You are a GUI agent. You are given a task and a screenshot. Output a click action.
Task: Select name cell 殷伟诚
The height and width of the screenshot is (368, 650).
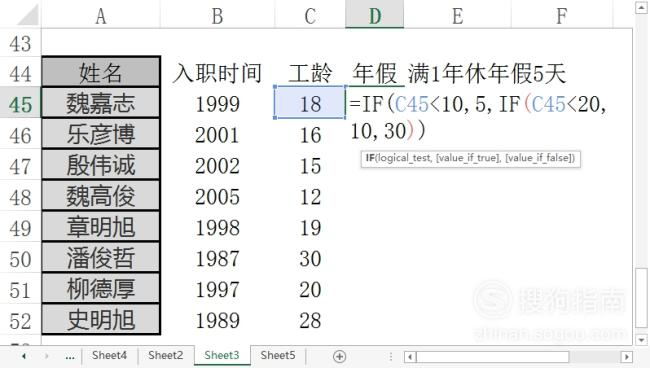pos(101,165)
